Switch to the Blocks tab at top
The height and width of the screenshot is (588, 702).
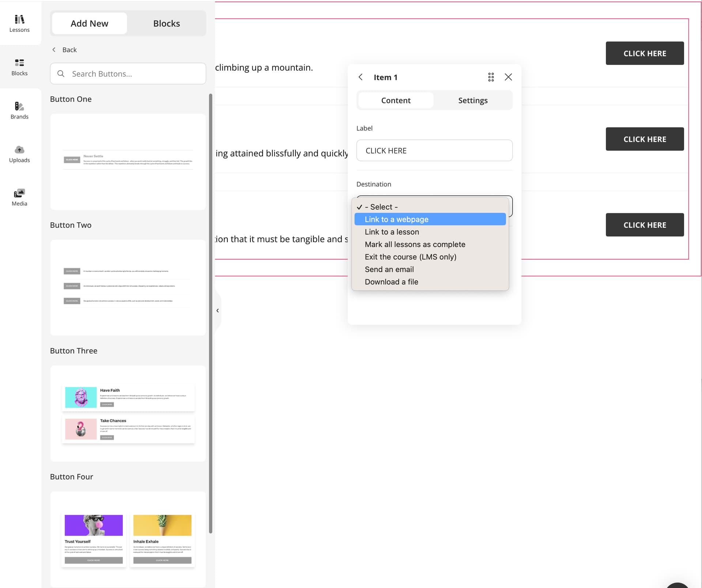click(x=166, y=23)
